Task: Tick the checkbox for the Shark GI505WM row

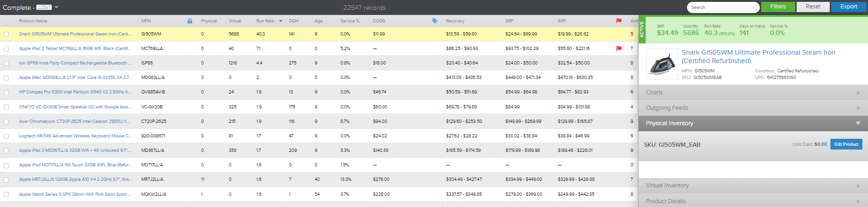Action: [7, 34]
